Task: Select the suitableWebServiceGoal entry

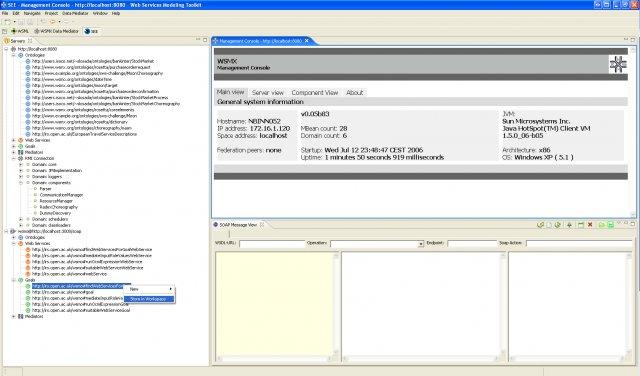Action: click(81, 310)
